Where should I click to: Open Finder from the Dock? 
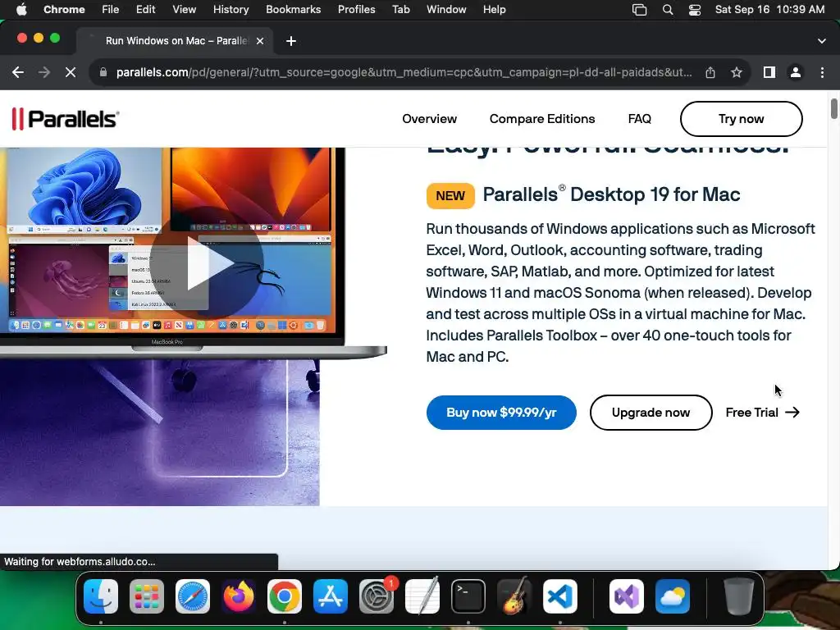pos(101,596)
